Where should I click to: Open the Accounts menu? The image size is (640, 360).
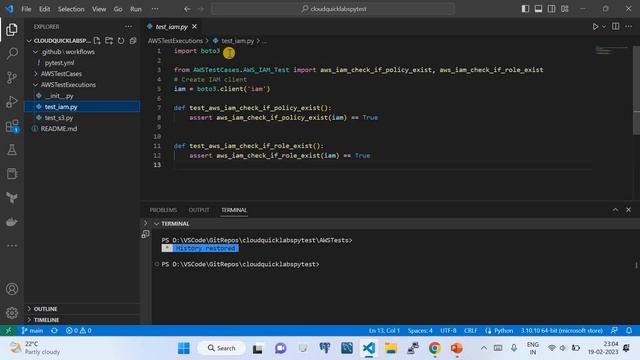point(12,289)
